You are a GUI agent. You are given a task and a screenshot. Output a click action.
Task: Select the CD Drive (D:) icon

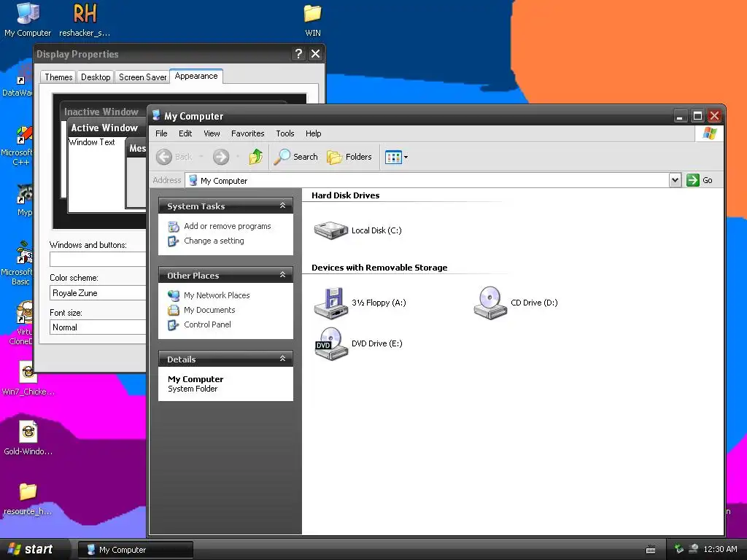click(x=490, y=303)
